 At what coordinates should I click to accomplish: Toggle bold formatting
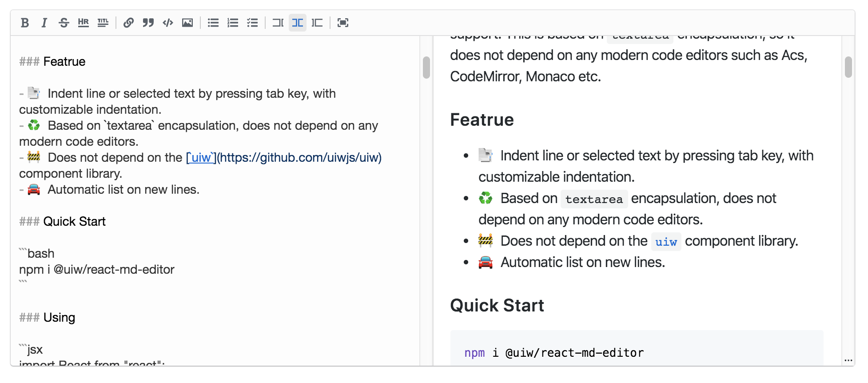coord(25,23)
